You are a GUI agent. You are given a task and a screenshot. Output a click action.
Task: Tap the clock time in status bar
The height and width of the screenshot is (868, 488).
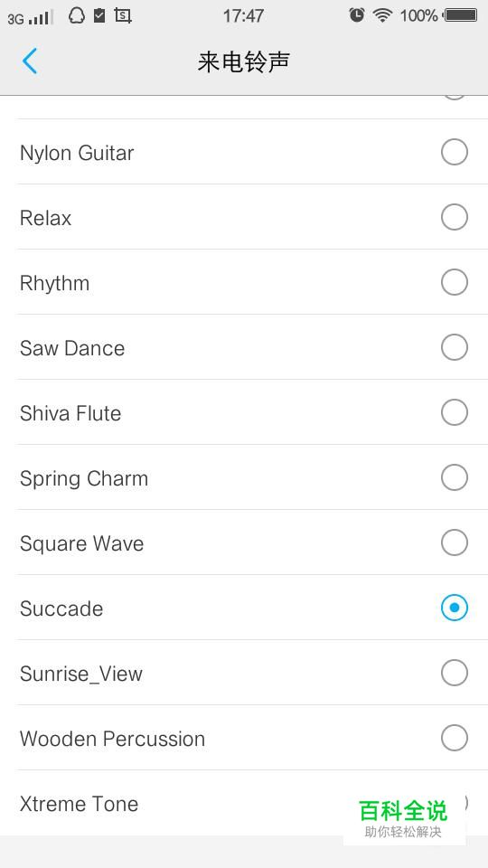click(x=243, y=16)
